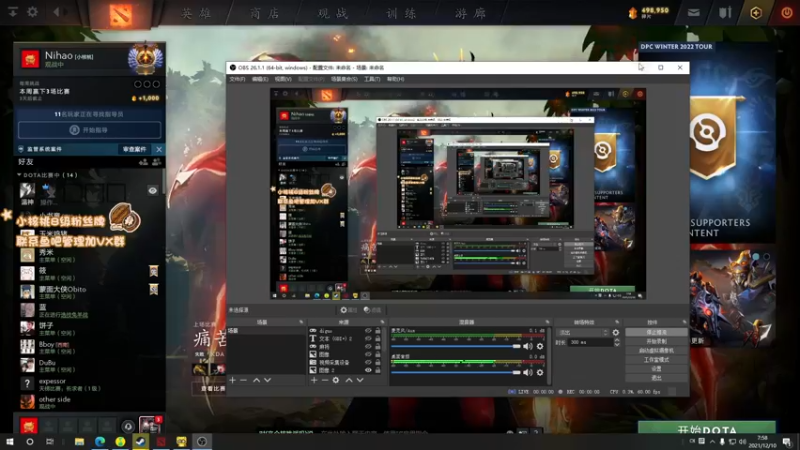Click 启动虚拟摄像机 button in OBS
This screenshot has width=800, height=450.
tap(657, 351)
